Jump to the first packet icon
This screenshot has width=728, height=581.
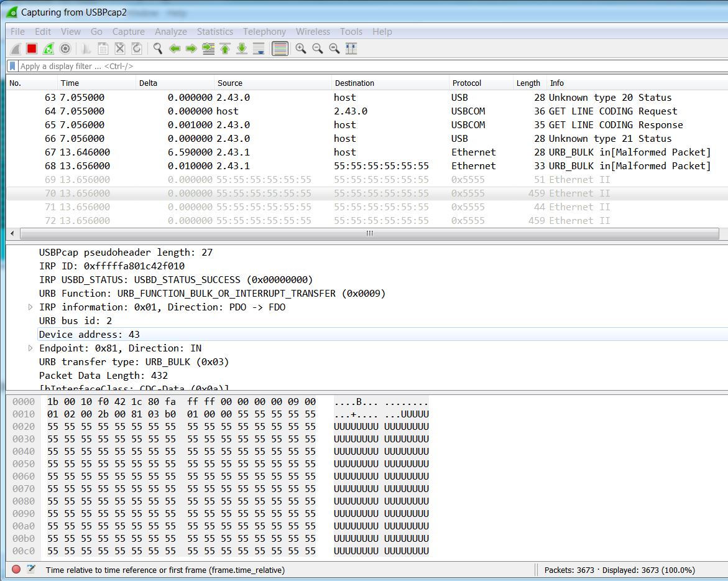[225, 49]
